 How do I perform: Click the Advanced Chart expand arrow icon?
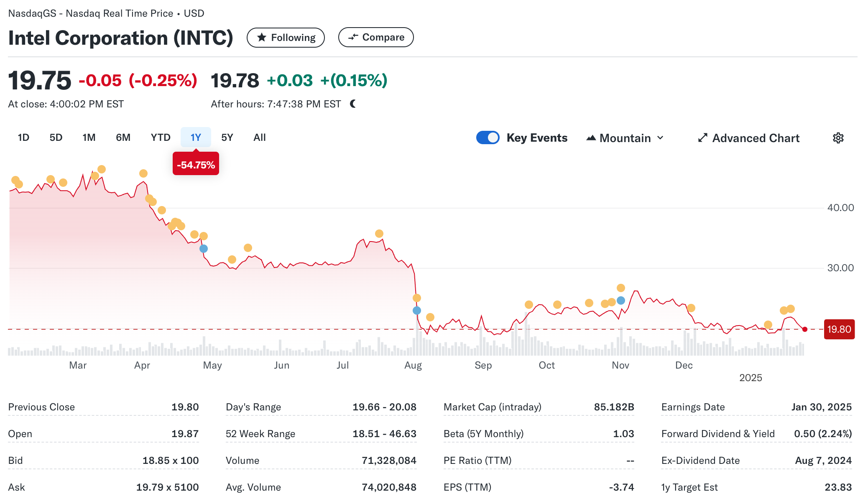pyautogui.click(x=702, y=138)
